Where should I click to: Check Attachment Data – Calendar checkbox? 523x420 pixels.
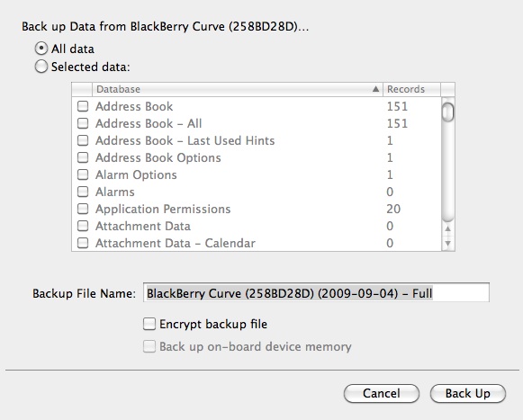point(83,243)
